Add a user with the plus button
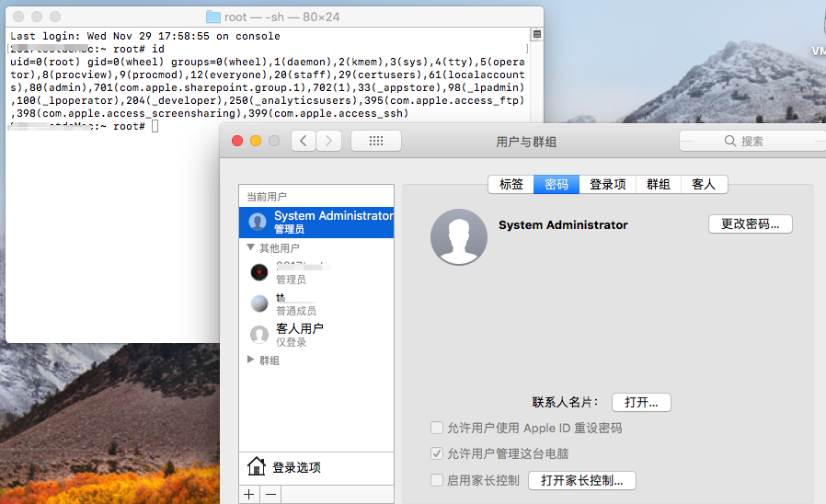This screenshot has height=504, width=826. pos(249,495)
